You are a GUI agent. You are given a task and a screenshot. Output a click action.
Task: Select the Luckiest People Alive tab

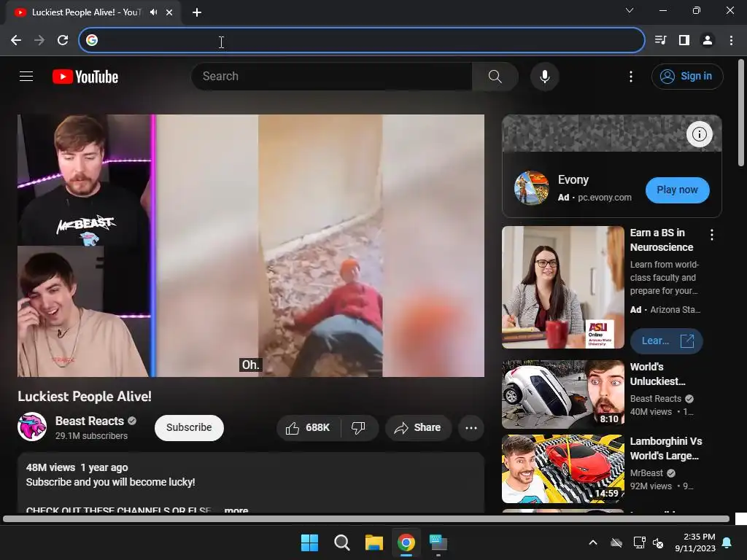click(x=86, y=12)
